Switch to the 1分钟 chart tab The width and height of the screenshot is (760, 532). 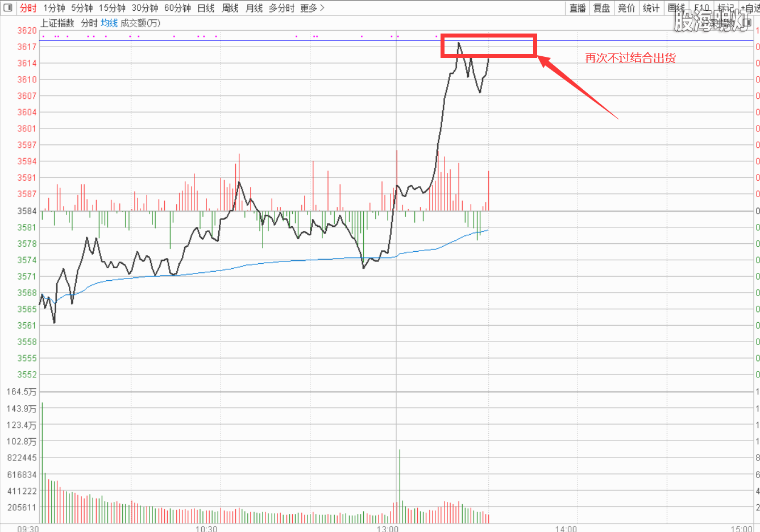pyautogui.click(x=54, y=8)
